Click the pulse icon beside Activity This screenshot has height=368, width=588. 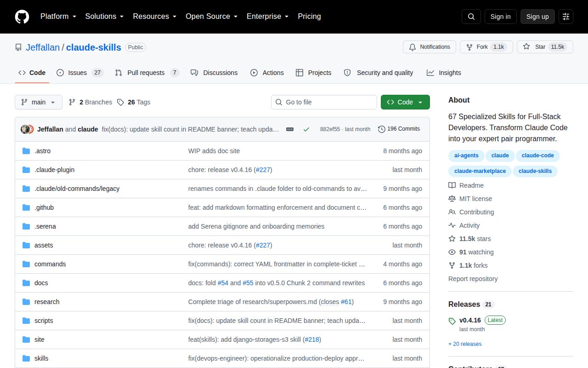point(452,225)
